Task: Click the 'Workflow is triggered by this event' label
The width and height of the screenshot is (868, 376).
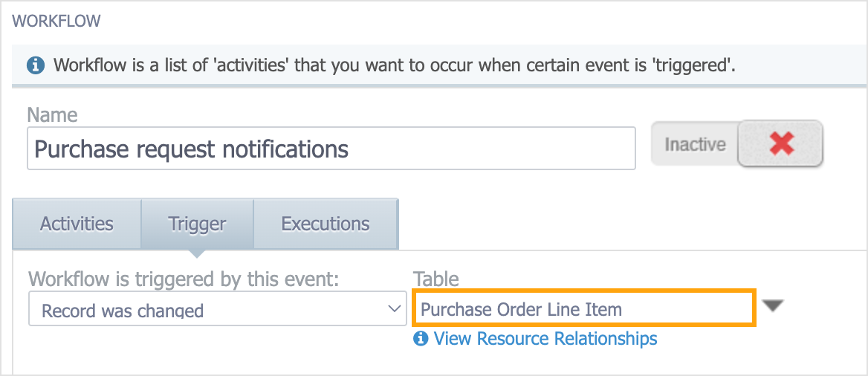Action: click(184, 279)
